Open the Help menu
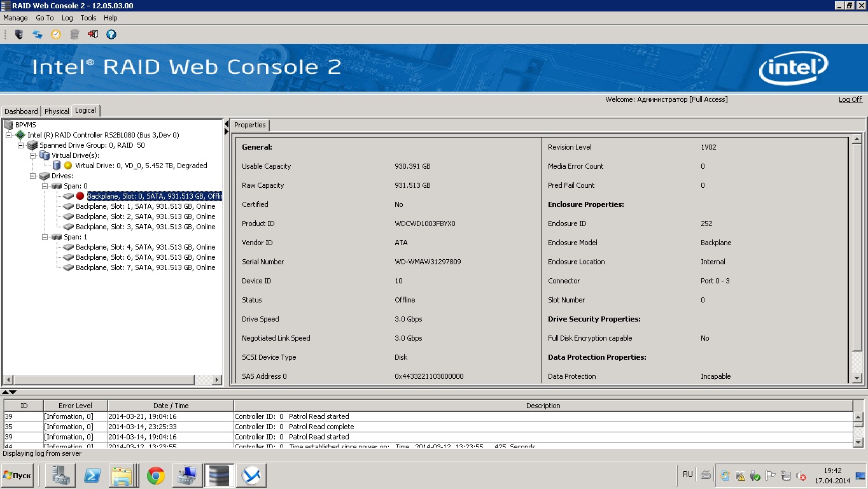This screenshot has width=868, height=489. pyautogui.click(x=111, y=18)
